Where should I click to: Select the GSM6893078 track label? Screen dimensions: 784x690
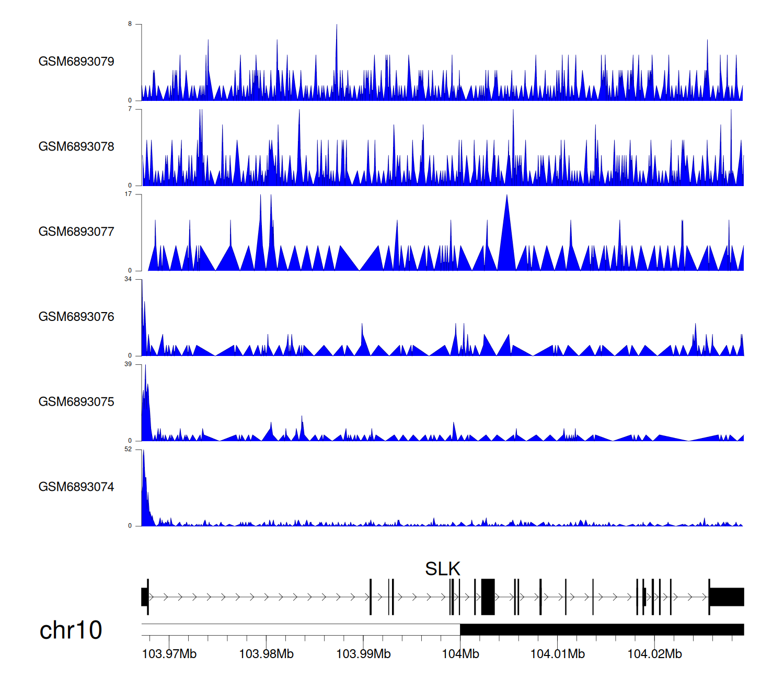(x=76, y=147)
